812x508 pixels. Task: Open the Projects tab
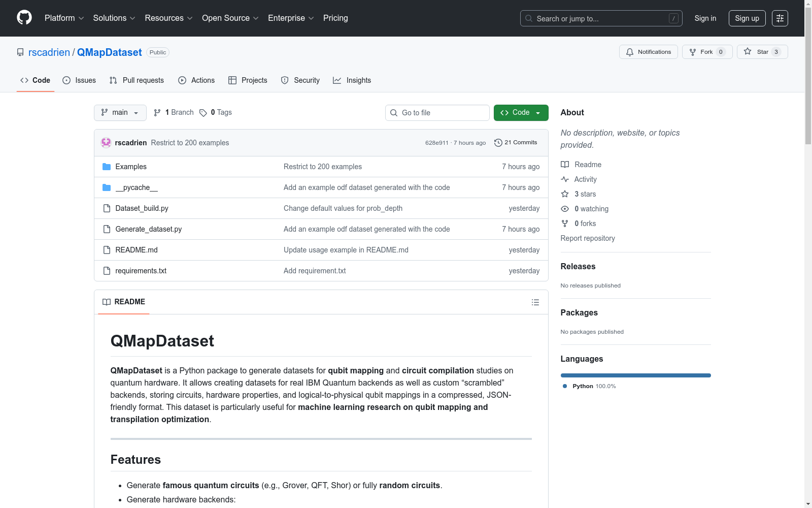[x=248, y=80]
